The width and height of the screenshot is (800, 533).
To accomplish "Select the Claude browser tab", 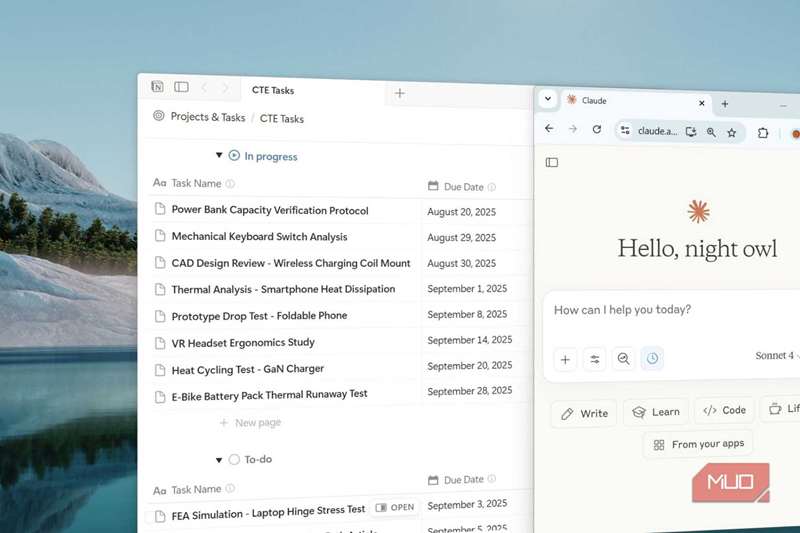I will tap(630, 102).
